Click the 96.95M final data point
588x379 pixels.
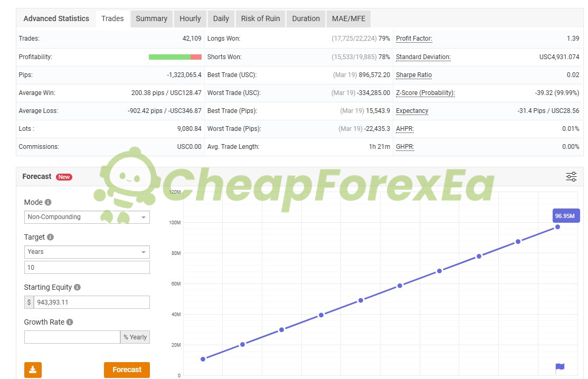coord(557,227)
